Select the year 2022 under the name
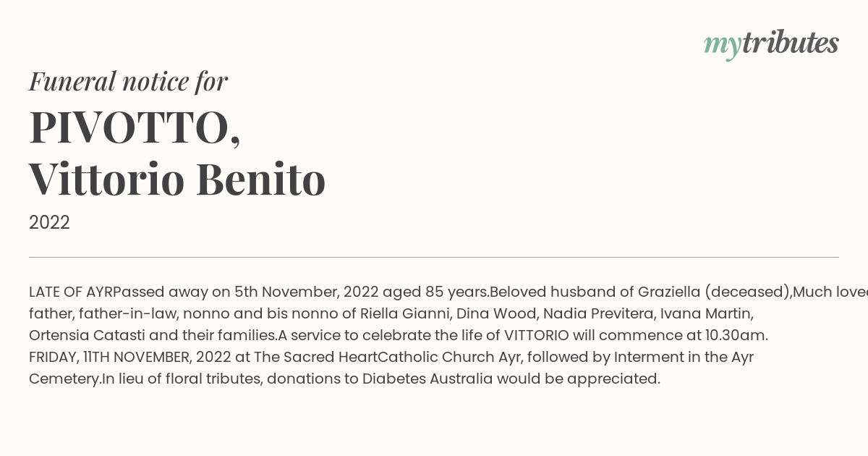Image resolution: width=868 pixels, height=456 pixels. [x=49, y=223]
